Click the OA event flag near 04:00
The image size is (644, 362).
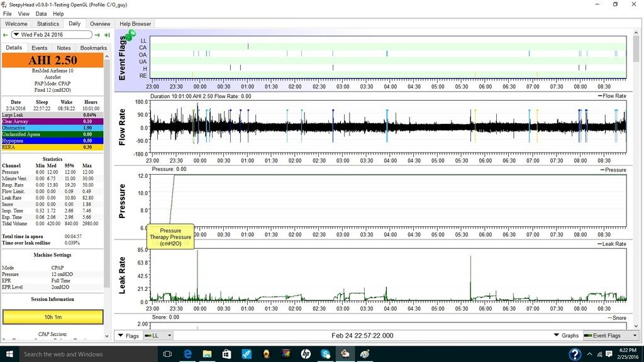(387, 54)
